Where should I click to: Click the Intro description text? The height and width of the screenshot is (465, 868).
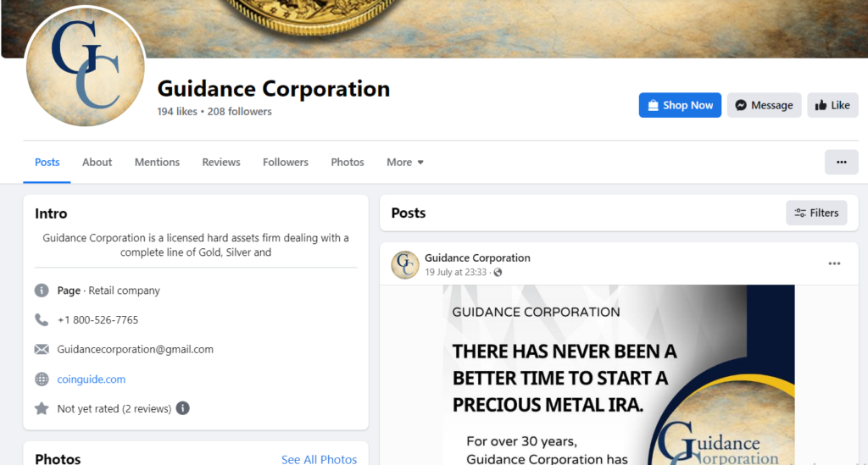tap(196, 245)
